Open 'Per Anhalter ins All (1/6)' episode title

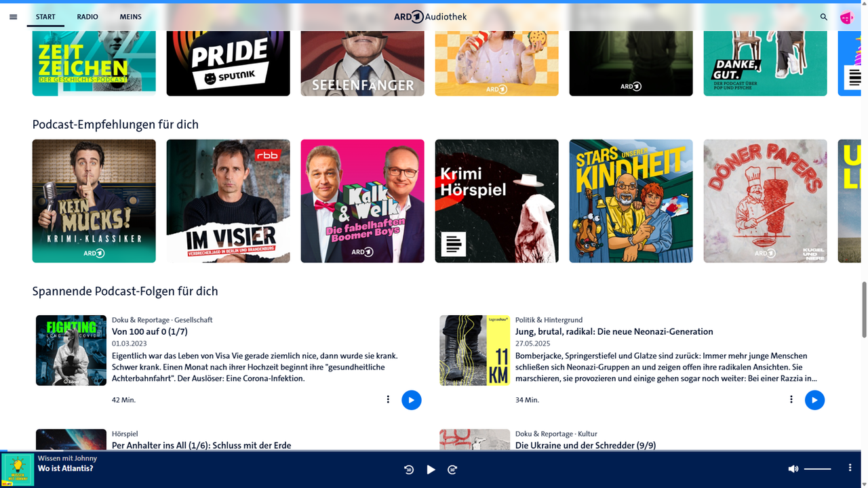(x=201, y=445)
